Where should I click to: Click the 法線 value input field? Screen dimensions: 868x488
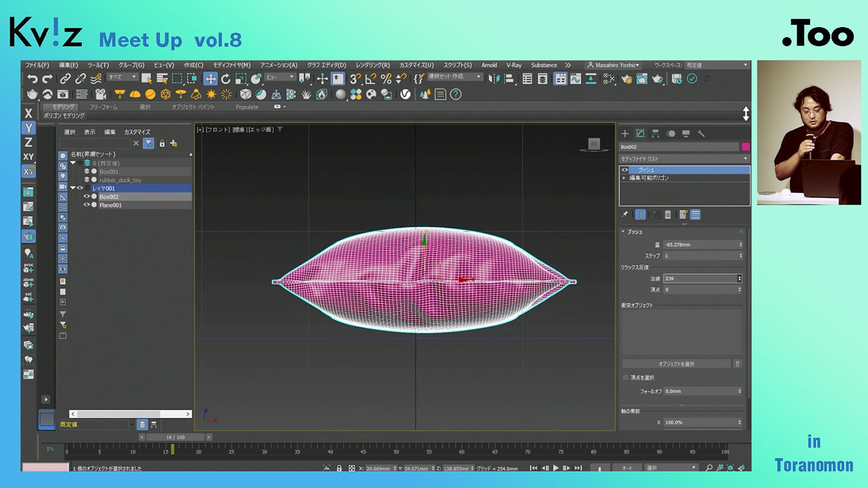tap(699, 278)
